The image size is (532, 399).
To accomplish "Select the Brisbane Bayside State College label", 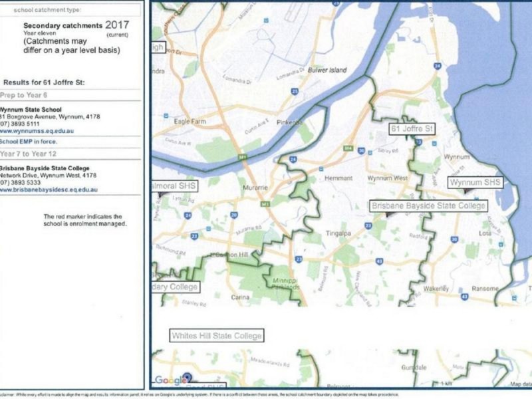I will point(428,206).
